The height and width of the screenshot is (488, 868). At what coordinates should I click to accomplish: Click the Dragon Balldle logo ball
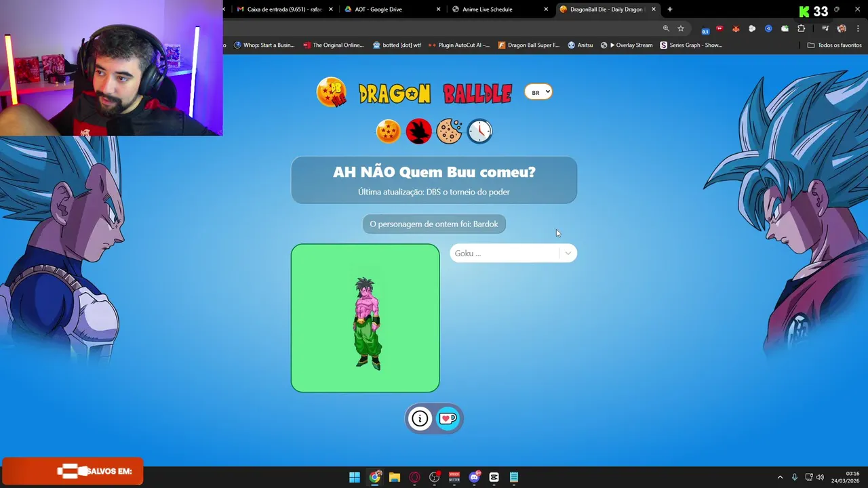[331, 93]
